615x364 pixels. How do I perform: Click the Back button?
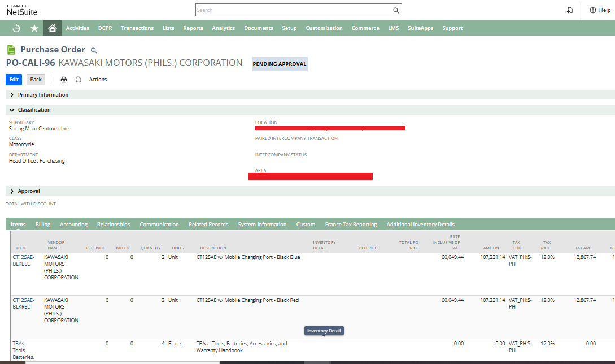click(x=36, y=80)
